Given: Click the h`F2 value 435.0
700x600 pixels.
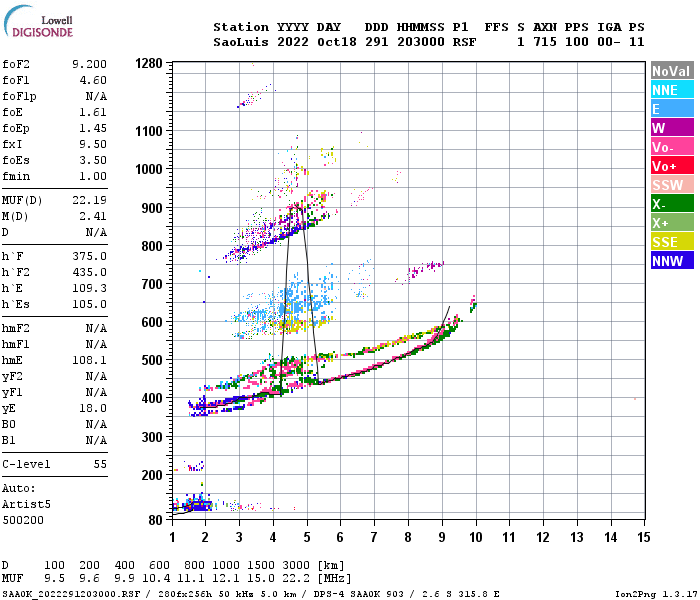Looking at the screenshot, I should coord(89,272).
